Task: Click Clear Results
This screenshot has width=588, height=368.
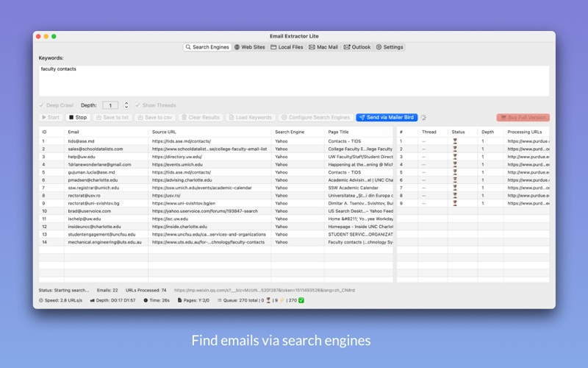Action: click(x=201, y=118)
